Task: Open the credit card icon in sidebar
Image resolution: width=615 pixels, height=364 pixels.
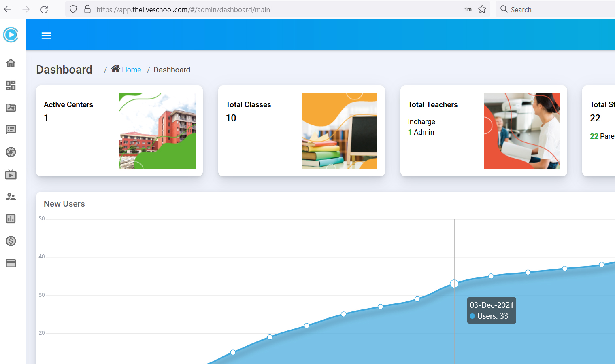Action: point(11,263)
